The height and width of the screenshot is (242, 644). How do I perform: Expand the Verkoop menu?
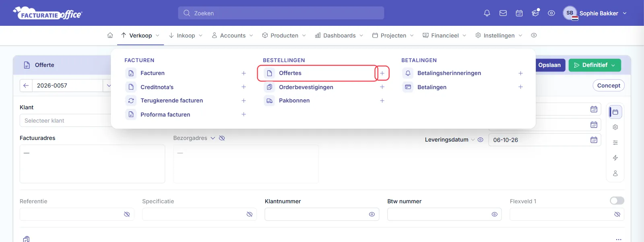coord(140,35)
